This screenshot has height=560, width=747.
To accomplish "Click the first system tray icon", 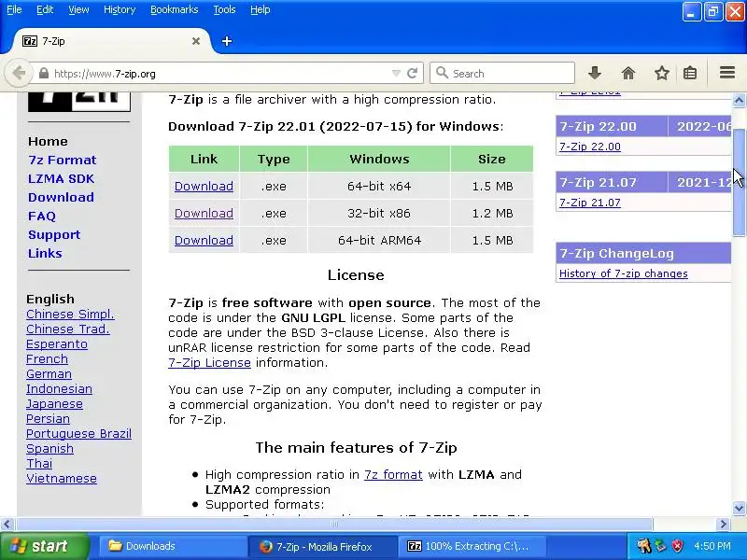I will click(x=644, y=546).
